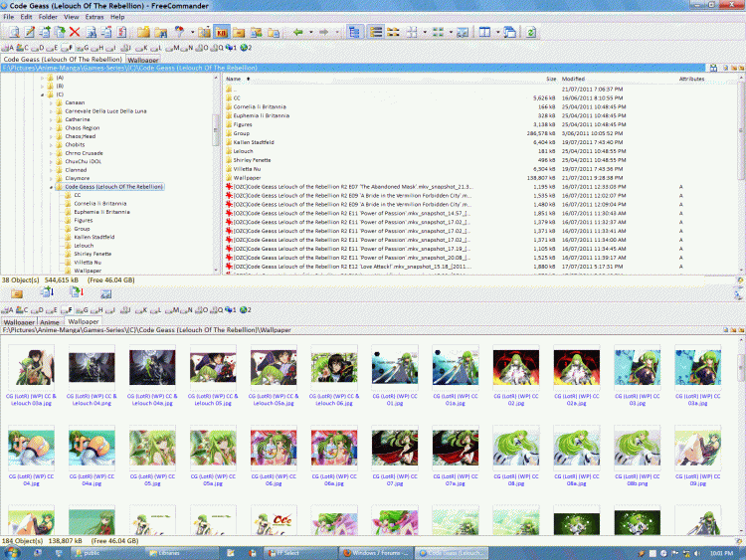Open the Extras menu

coord(94,17)
